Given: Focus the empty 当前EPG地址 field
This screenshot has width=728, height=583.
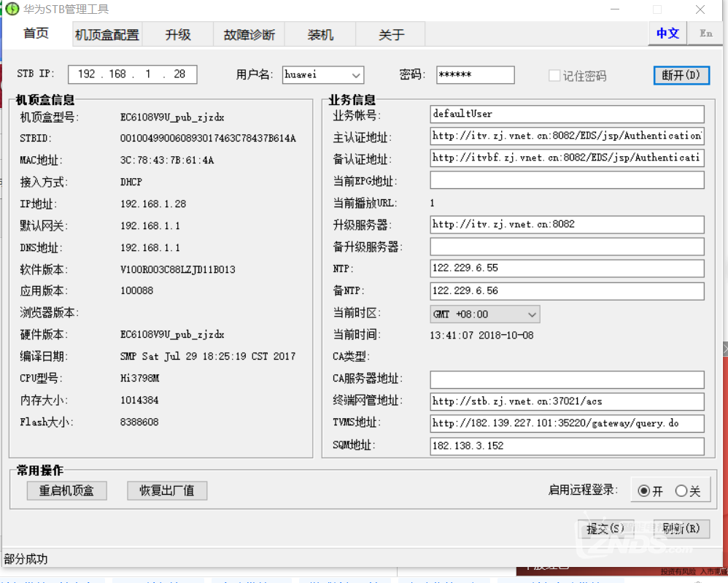Looking at the screenshot, I should (x=567, y=180).
